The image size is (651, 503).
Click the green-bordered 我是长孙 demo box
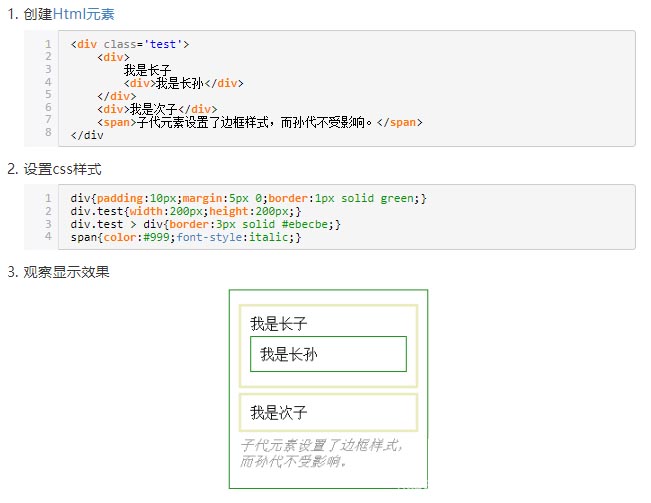tap(328, 354)
